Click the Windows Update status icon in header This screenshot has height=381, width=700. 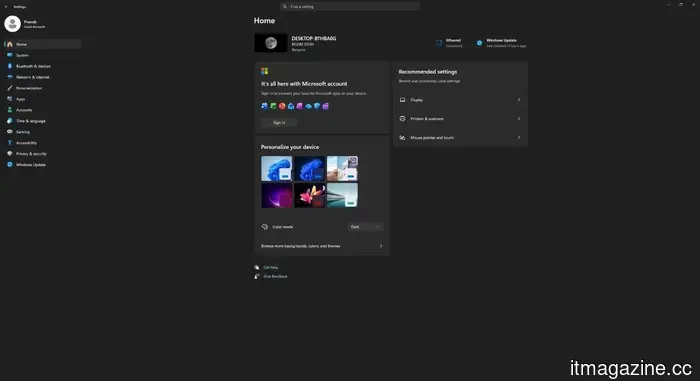pyautogui.click(x=479, y=43)
